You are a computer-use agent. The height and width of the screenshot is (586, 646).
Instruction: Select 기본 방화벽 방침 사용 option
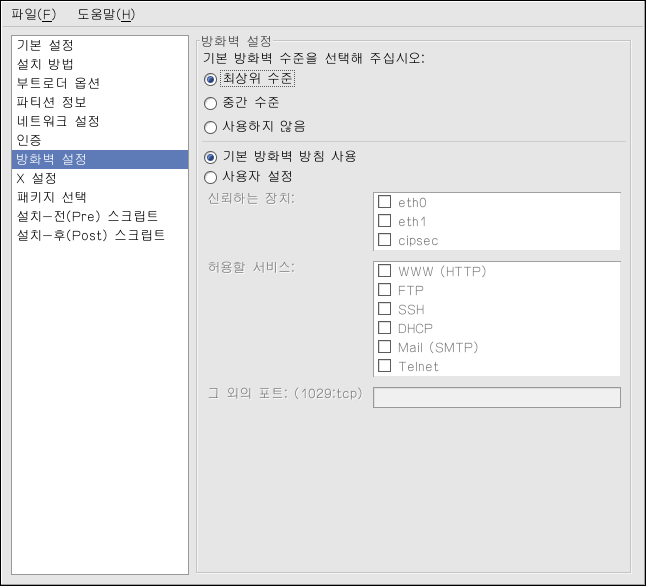(x=210, y=157)
